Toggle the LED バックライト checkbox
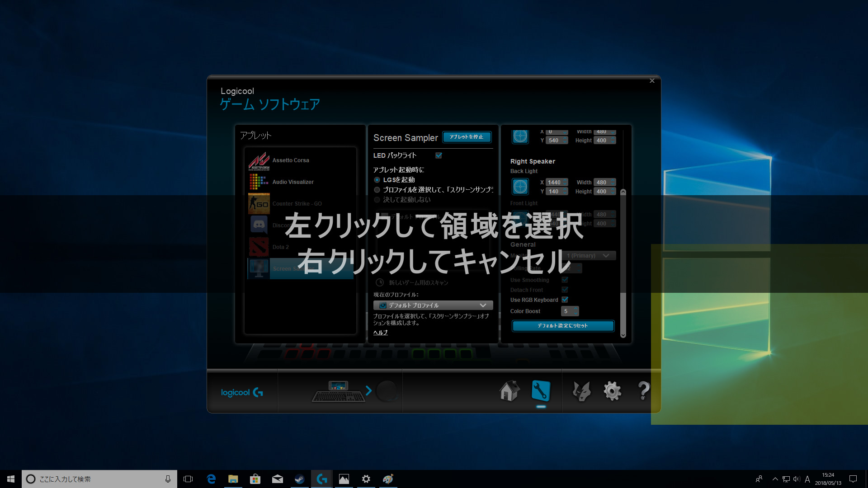Screen dimensions: 868x488 point(439,155)
